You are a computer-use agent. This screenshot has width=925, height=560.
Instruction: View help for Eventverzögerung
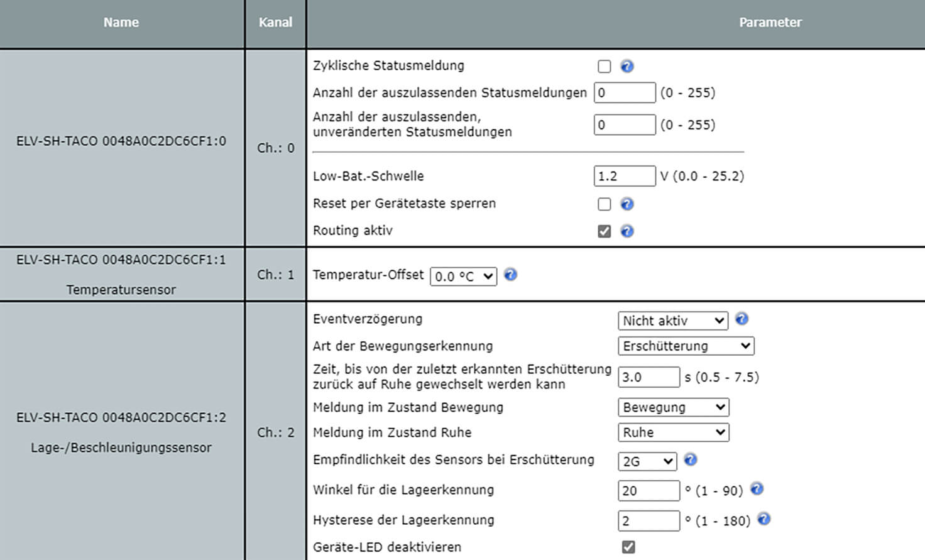(742, 319)
